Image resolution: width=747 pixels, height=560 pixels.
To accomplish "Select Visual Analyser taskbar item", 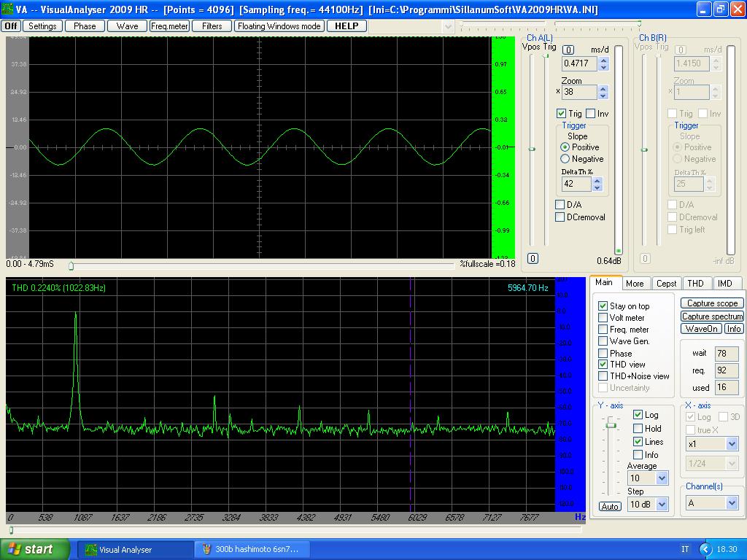I will point(135,550).
